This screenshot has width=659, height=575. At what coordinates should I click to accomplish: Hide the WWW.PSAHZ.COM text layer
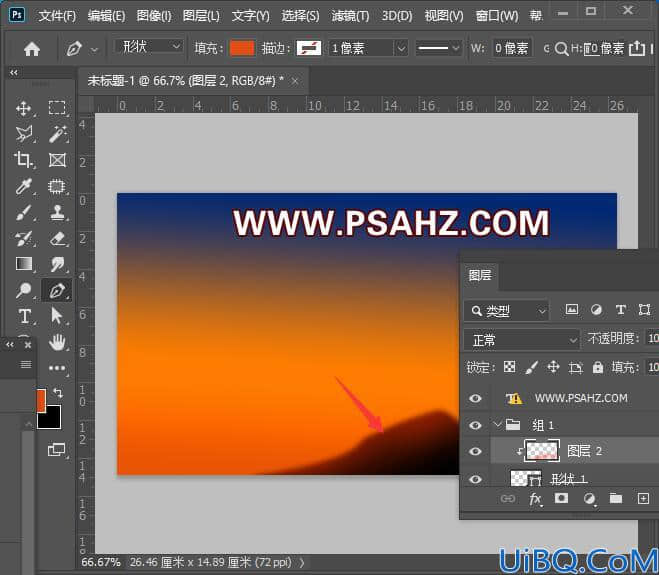pyautogui.click(x=475, y=398)
